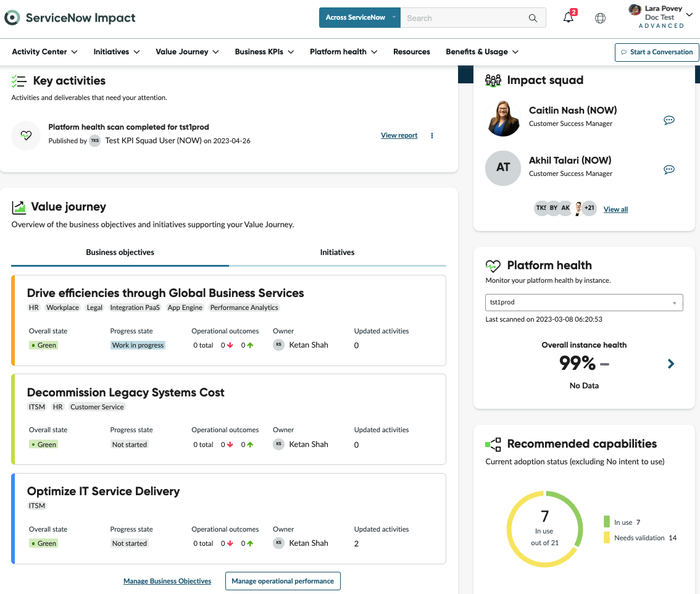Open chat with Caitlin Nash
The image size is (700, 594).
[669, 120]
